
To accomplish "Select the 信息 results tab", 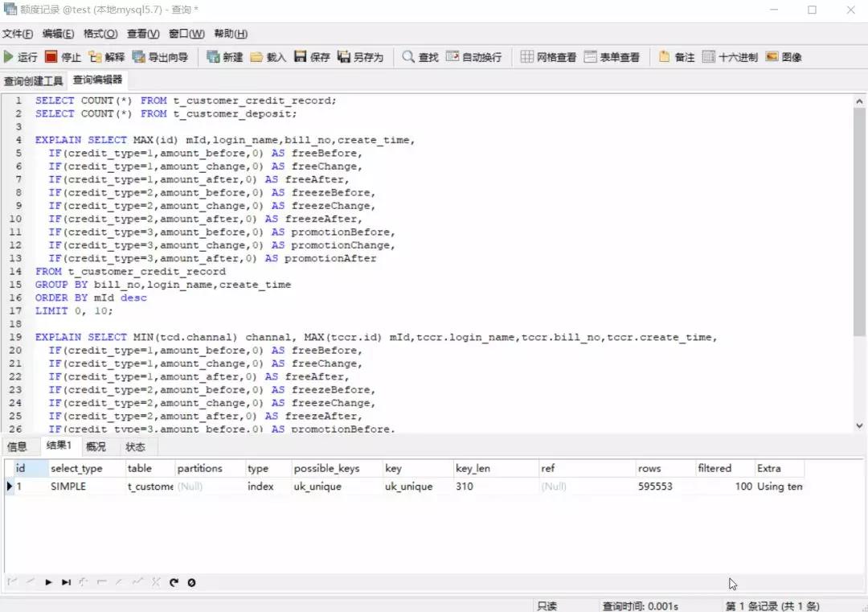I will (x=17, y=446).
